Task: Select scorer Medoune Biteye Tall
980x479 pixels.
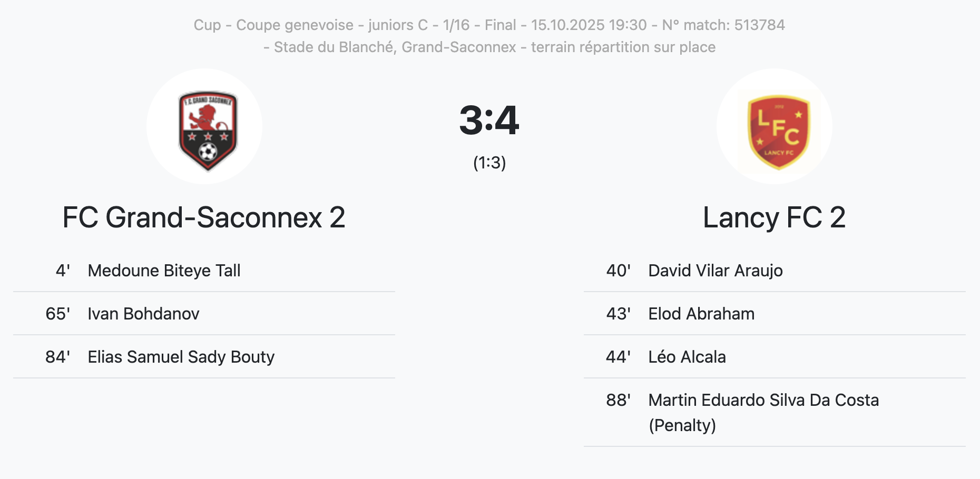Action: click(164, 271)
